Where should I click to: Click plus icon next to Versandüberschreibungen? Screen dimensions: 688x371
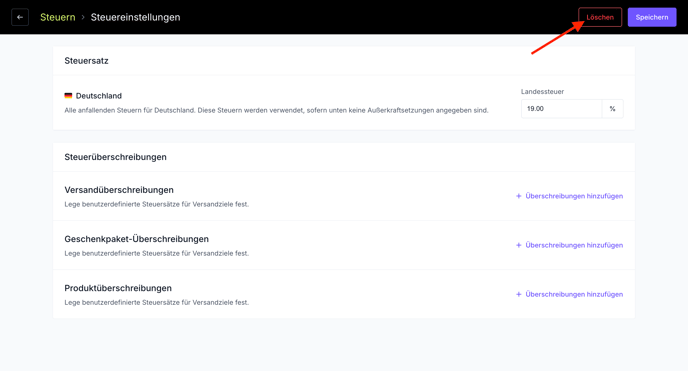click(518, 196)
